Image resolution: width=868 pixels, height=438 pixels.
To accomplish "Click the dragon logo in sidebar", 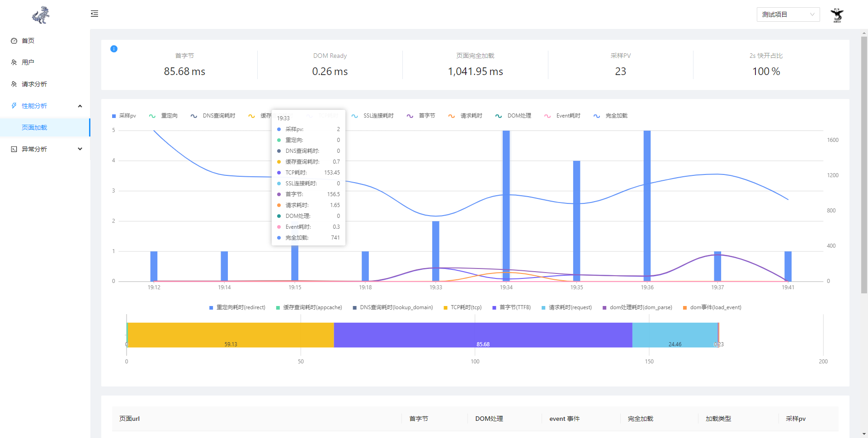I will [x=41, y=15].
